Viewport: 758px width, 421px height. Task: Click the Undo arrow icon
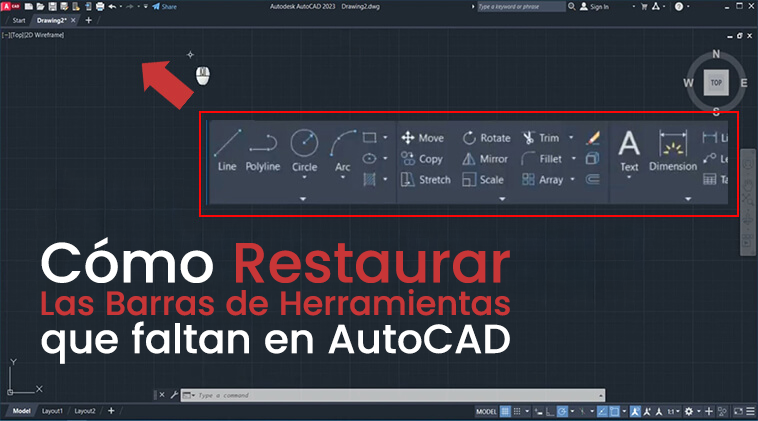click(x=112, y=6)
